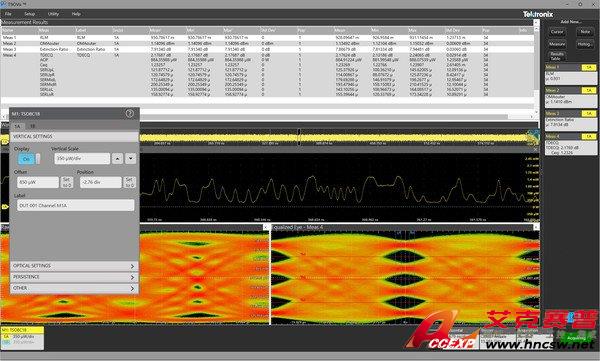Switch to the 1B channel tab
The image size is (600, 361).
[x=33, y=126]
